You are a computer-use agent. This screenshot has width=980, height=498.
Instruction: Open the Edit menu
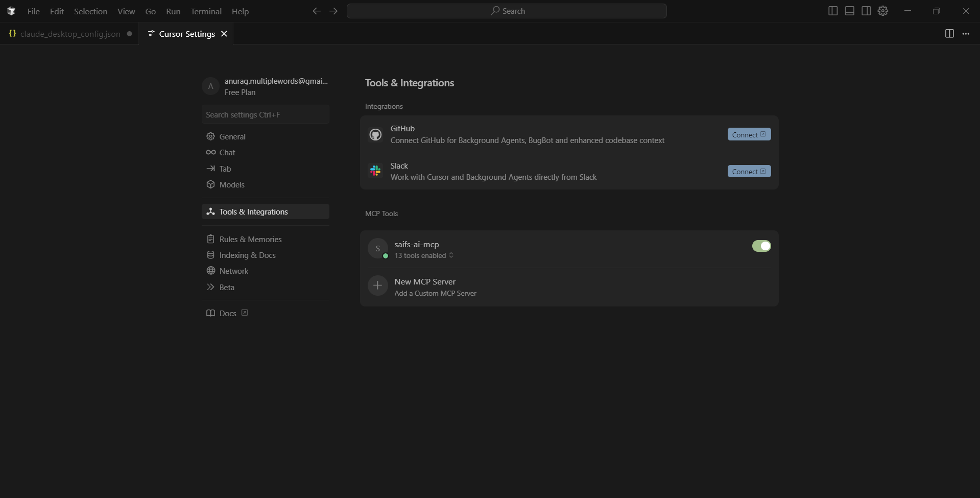click(x=57, y=11)
